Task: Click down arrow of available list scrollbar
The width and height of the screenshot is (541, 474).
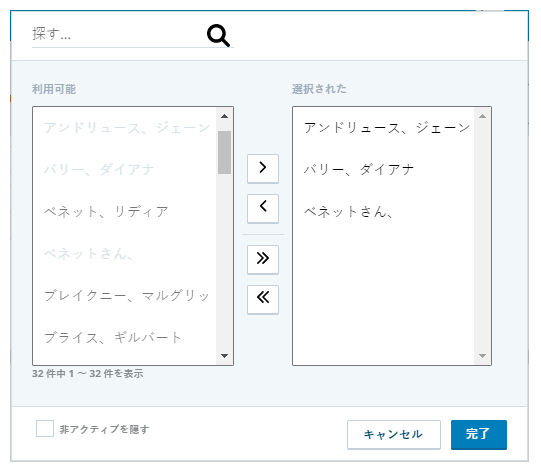Action: [x=224, y=356]
